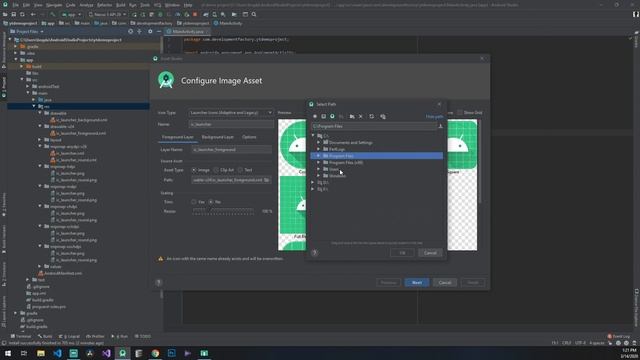
Task: Click Show Hidden Files icon in Select Path
Action: [383, 117]
